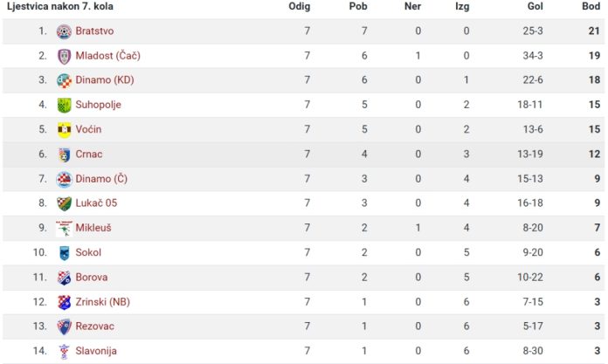The height and width of the screenshot is (364, 608).
Task: Open the Rezovac team link
Action: pyautogui.click(x=95, y=326)
